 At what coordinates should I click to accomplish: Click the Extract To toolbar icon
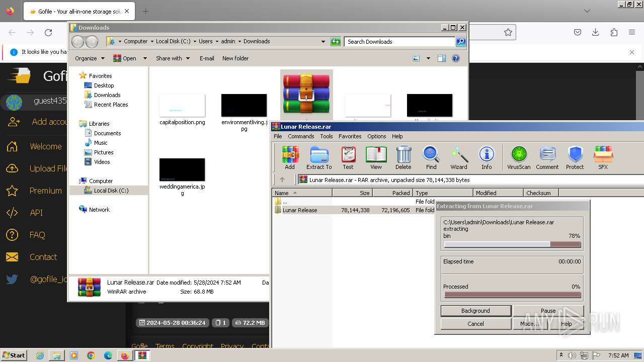[x=319, y=157]
